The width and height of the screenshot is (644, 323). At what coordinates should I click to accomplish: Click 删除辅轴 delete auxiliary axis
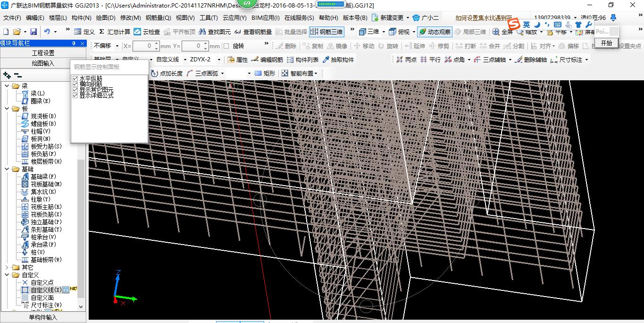531,59
